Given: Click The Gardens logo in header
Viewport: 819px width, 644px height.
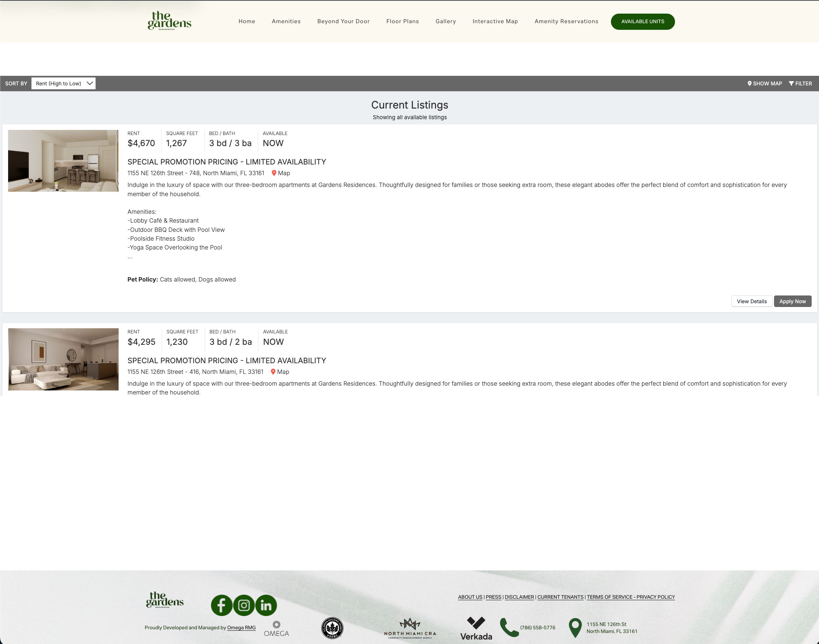Looking at the screenshot, I should pyautogui.click(x=169, y=21).
